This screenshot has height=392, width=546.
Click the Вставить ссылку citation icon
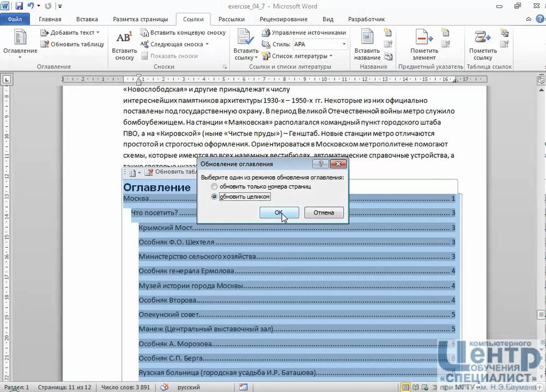[246, 37]
